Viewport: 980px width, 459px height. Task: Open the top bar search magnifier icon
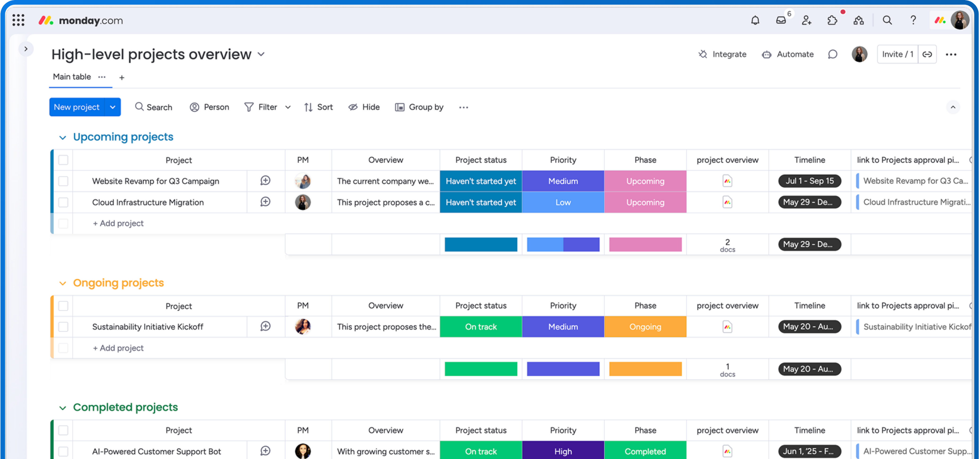[x=887, y=20]
